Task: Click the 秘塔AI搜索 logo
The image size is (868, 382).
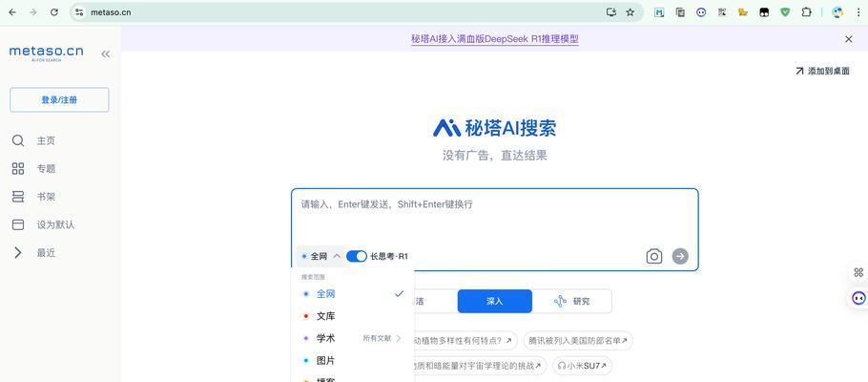Action: click(x=494, y=128)
